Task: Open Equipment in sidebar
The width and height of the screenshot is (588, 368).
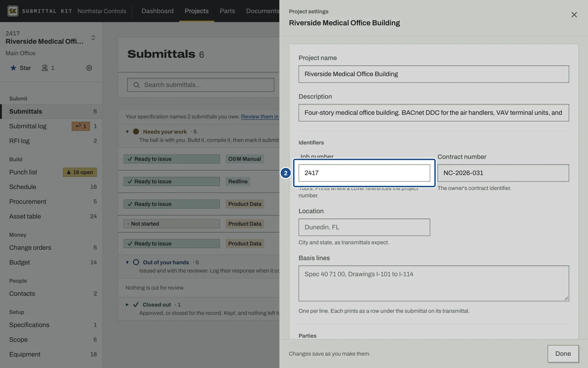Action: coord(51,354)
